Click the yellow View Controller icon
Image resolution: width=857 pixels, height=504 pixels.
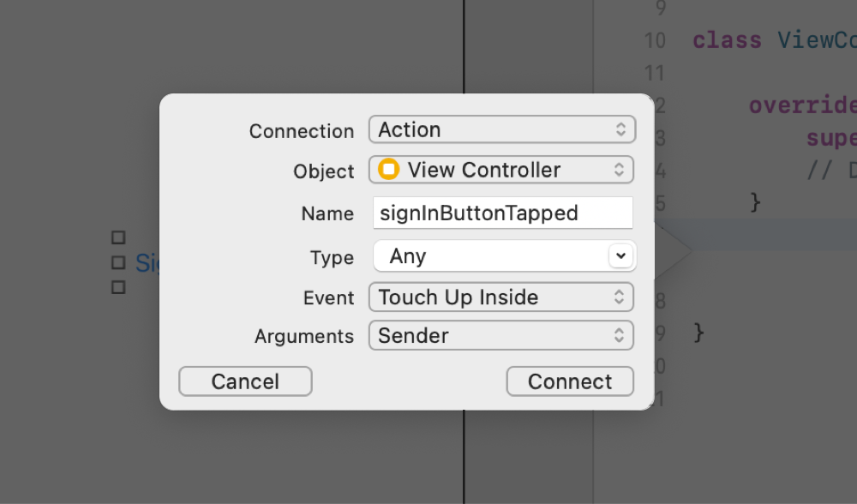coord(388,170)
